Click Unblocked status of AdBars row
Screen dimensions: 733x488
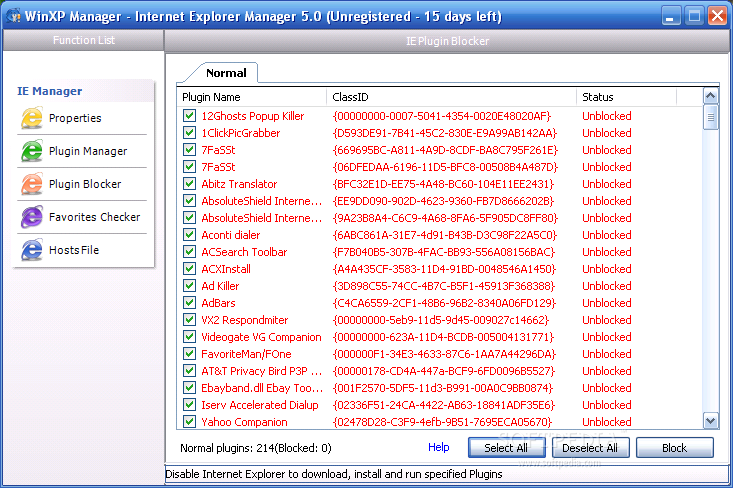pyautogui.click(x=607, y=303)
